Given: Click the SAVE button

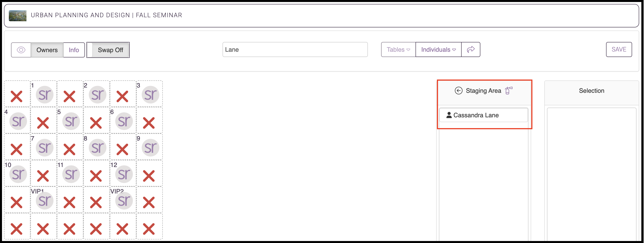Looking at the screenshot, I should 619,50.
